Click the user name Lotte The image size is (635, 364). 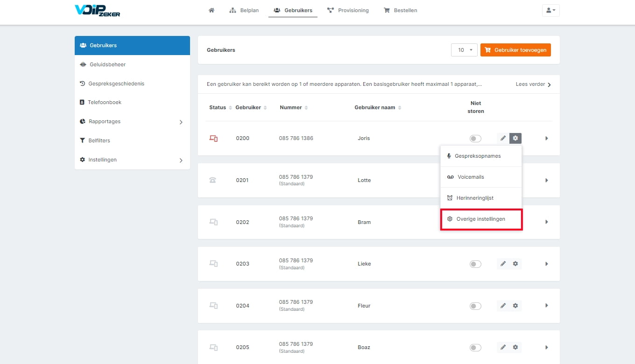coord(364,180)
